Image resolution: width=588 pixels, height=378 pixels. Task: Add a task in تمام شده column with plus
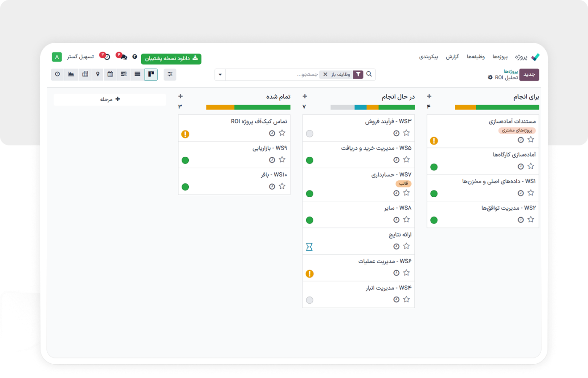coord(180,96)
